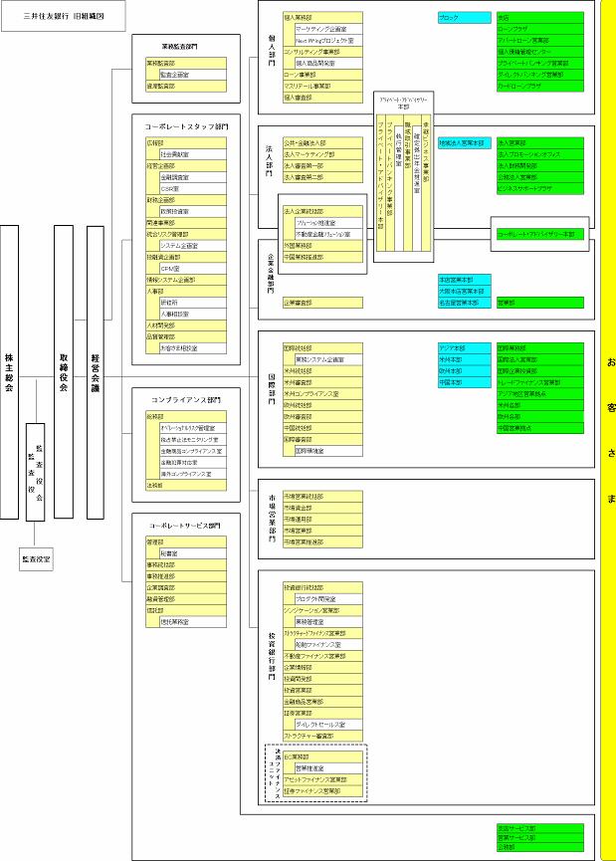
Task: Select the マスリテール事業部 cell
Action: [x=322, y=87]
